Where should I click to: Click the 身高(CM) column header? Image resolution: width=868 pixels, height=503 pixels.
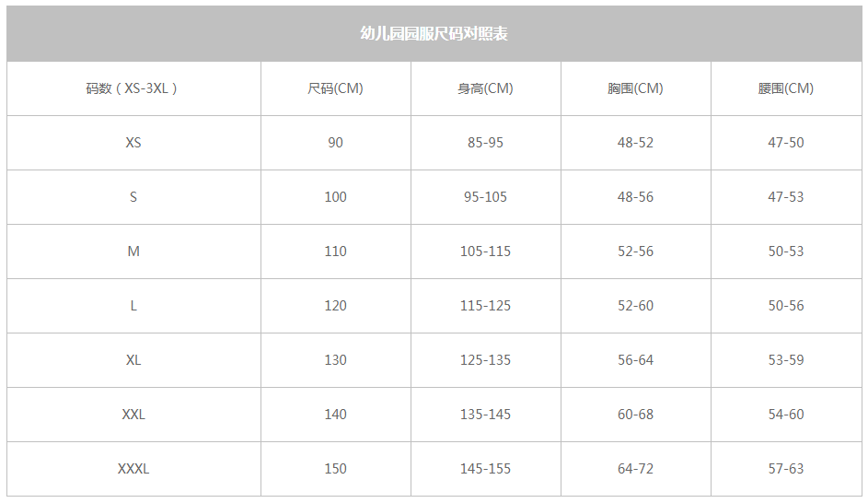(485, 88)
